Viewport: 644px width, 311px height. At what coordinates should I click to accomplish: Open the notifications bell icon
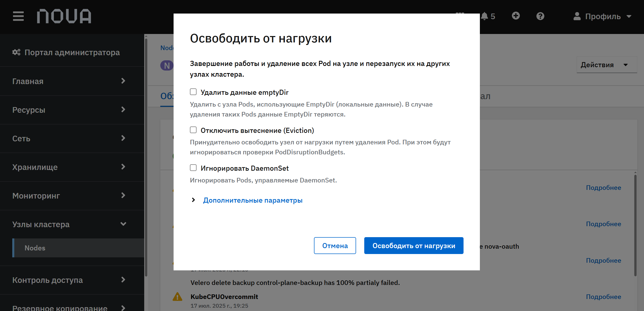coord(484,16)
